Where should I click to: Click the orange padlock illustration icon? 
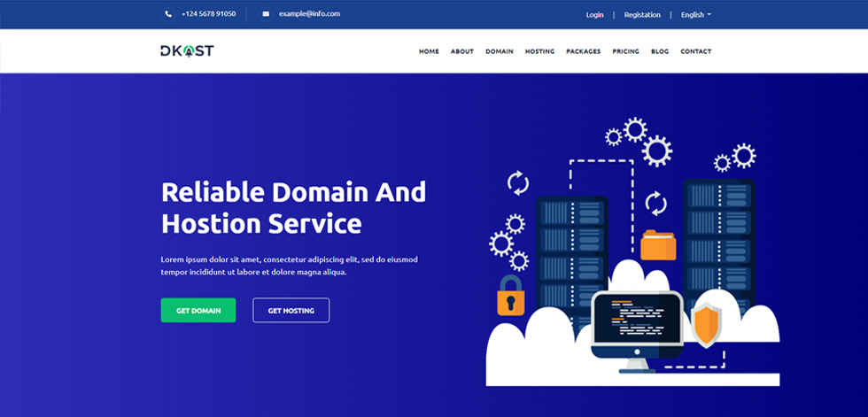coord(510,296)
